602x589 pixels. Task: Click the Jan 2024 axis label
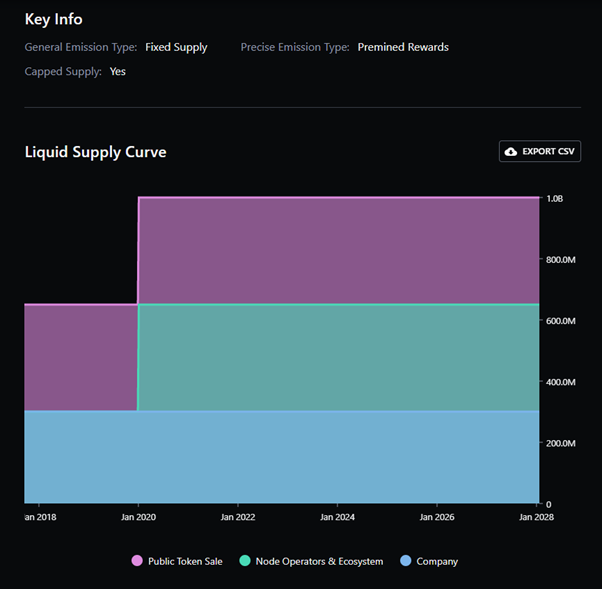[337, 517]
